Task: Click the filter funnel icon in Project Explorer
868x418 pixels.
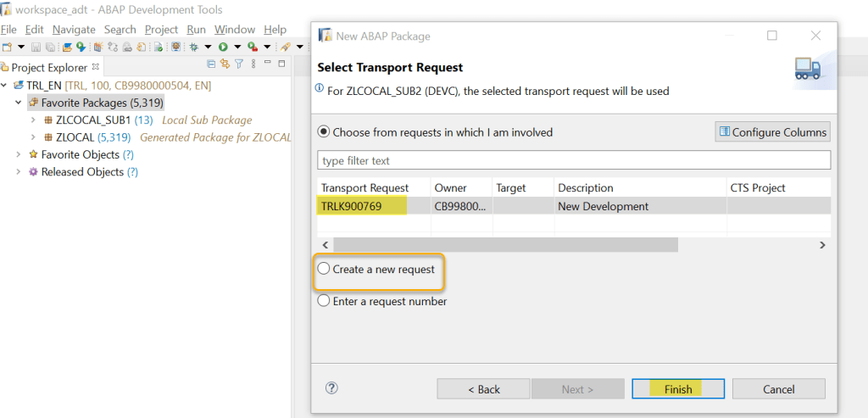Action: point(239,64)
